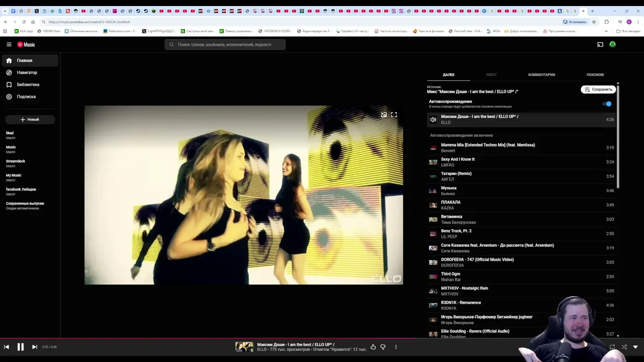Play 'Mamma Mia [Extended Techno Mix]' from queue
644x362 pixels.
[521, 148]
